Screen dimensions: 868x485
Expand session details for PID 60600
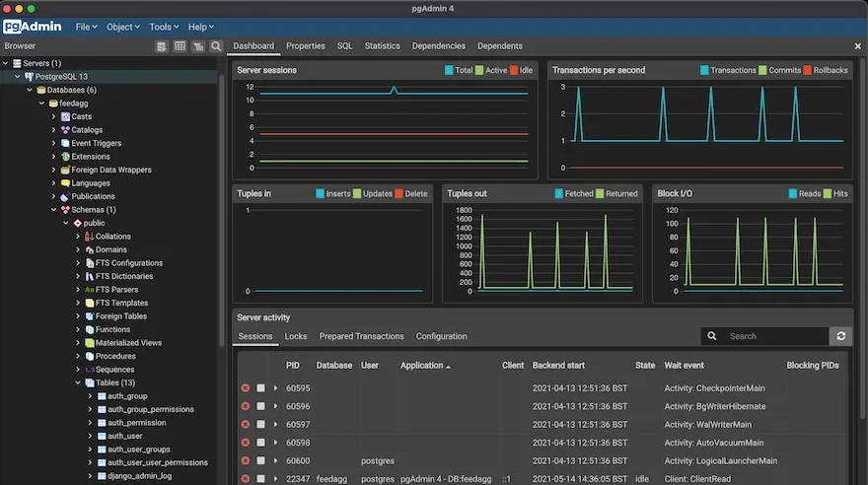275,460
